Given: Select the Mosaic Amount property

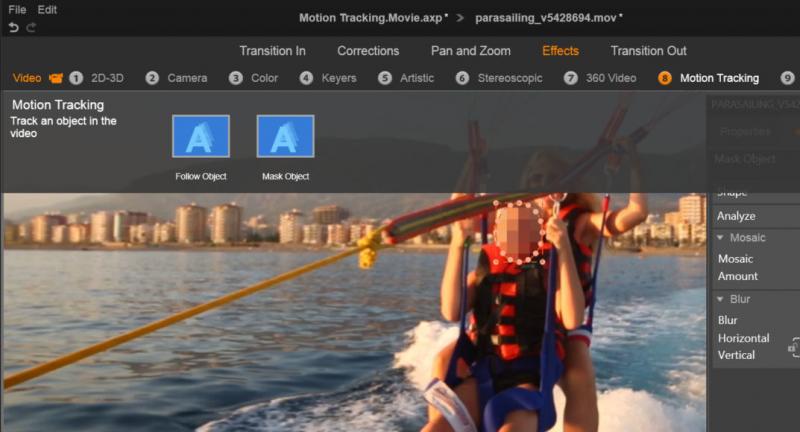Looking at the screenshot, I should 738,268.
